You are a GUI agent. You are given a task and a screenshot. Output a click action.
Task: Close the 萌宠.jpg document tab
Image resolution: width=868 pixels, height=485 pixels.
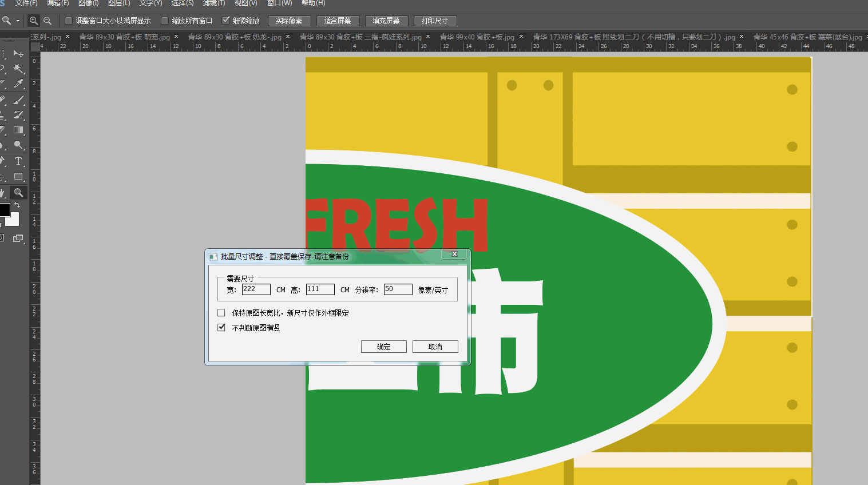[176, 37]
